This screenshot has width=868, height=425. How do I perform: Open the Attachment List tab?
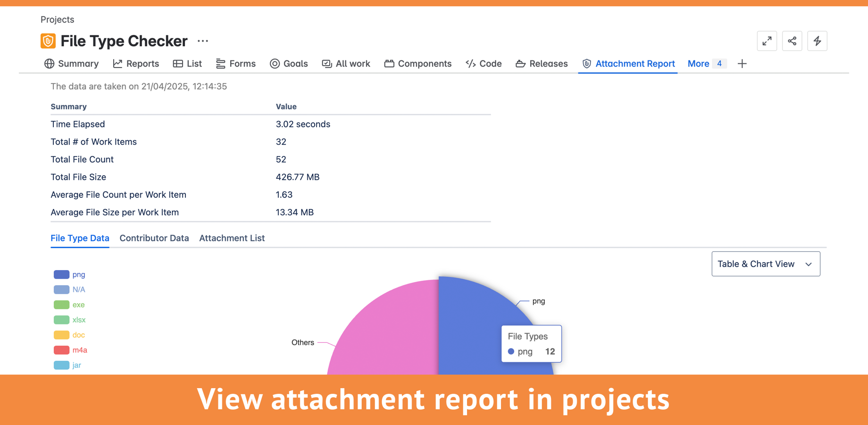[x=232, y=238]
